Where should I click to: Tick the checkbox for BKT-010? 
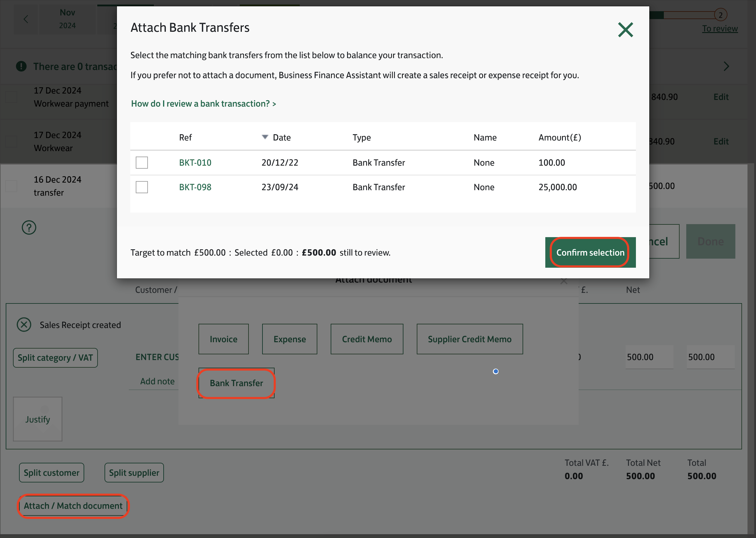click(x=142, y=163)
